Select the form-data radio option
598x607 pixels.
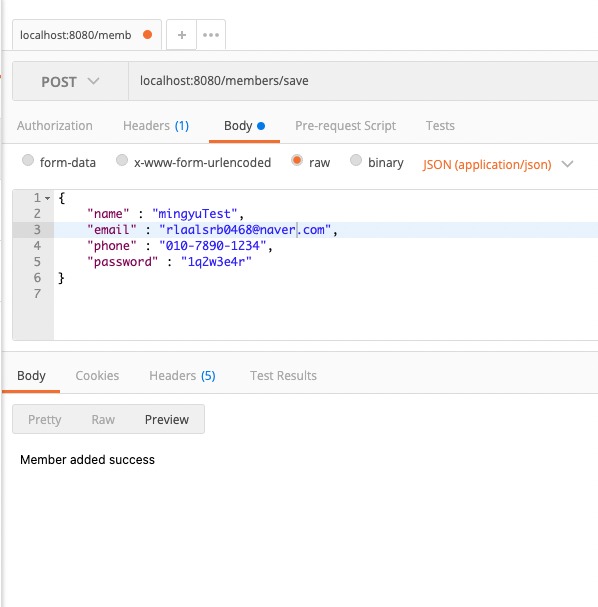(x=28, y=160)
